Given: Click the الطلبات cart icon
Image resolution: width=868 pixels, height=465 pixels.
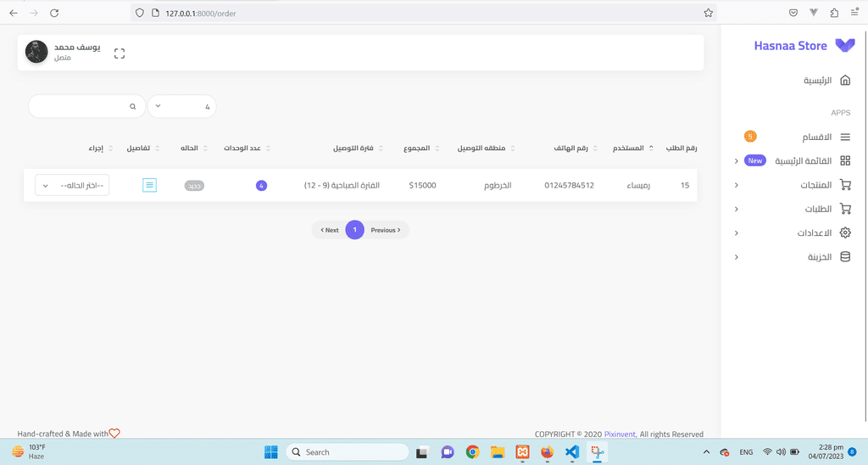Looking at the screenshot, I should [x=845, y=209].
